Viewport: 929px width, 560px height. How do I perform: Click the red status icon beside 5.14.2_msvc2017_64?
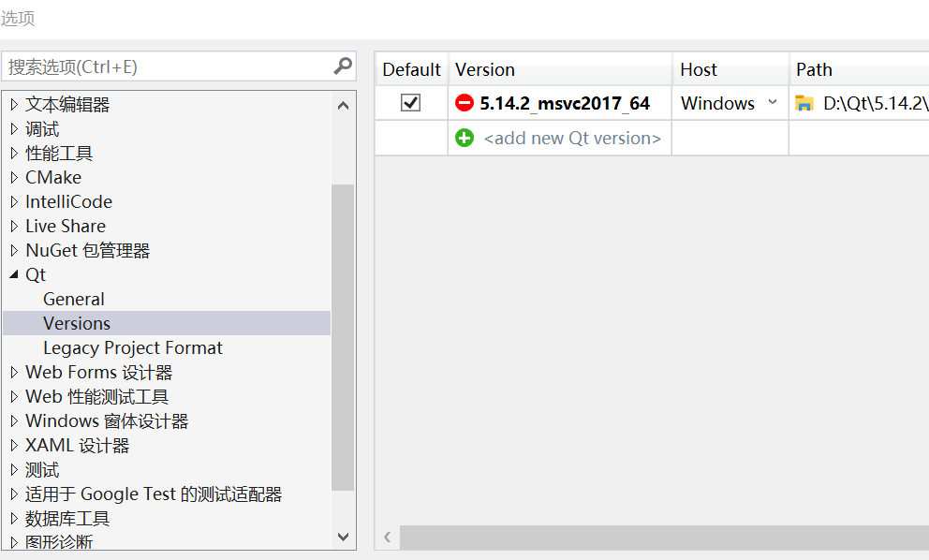coord(465,103)
